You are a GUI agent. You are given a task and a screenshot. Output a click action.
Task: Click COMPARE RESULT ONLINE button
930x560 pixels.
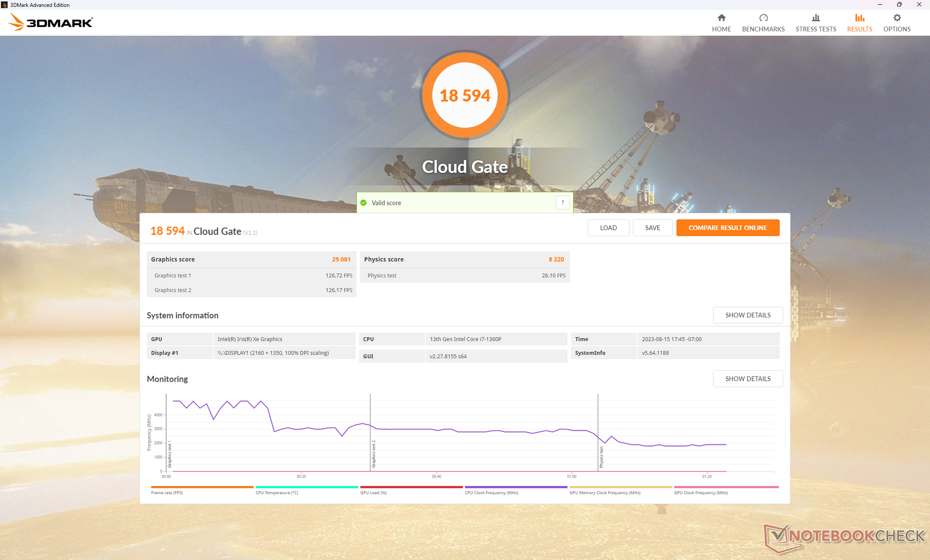click(x=728, y=227)
